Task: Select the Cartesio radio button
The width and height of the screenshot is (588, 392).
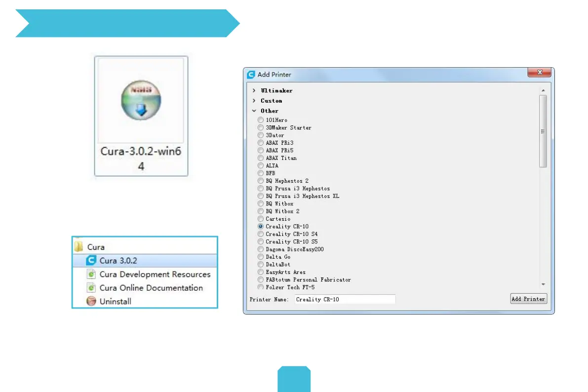Action: pyautogui.click(x=261, y=219)
